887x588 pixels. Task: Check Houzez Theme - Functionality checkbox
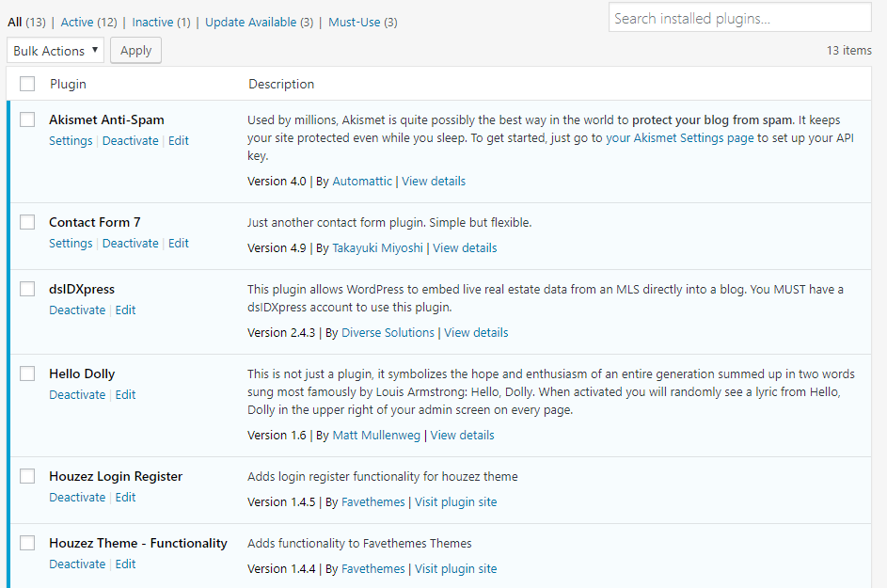[x=27, y=543]
